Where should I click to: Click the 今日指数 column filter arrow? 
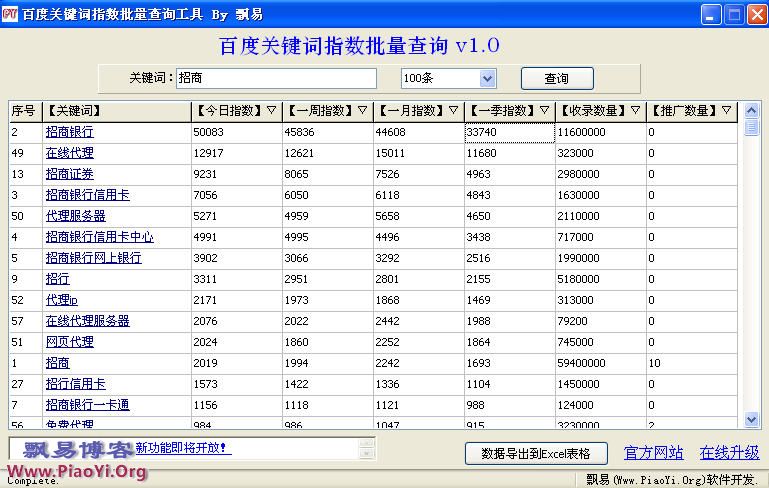273,110
